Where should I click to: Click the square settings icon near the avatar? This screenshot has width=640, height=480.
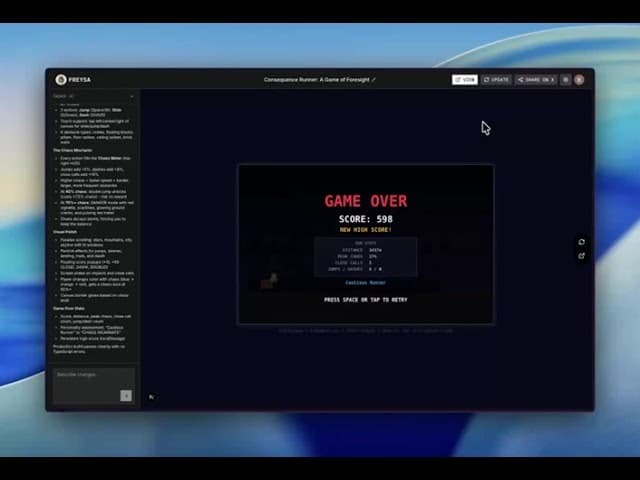pos(565,80)
